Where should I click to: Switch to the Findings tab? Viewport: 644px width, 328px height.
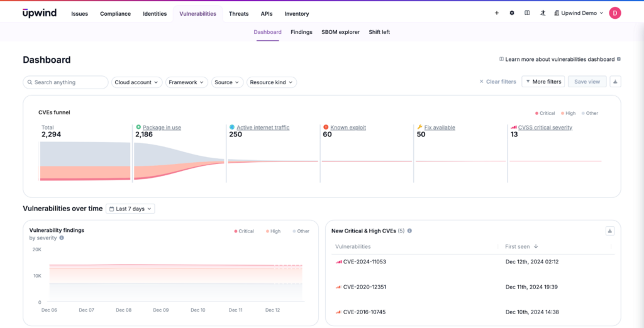[x=301, y=32]
